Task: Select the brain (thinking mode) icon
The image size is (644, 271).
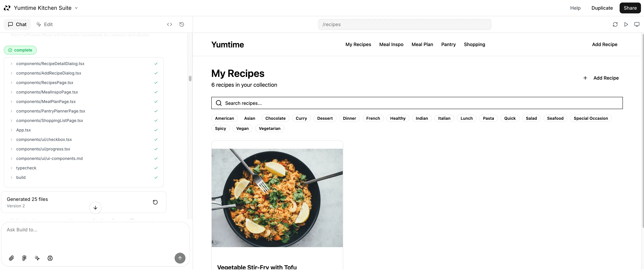Action: coord(50,258)
